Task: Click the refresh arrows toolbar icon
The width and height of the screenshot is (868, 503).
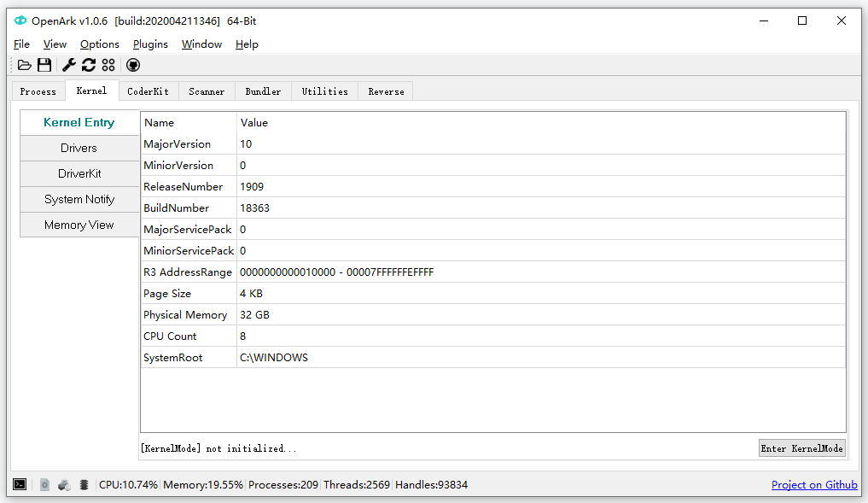Action: [89, 66]
